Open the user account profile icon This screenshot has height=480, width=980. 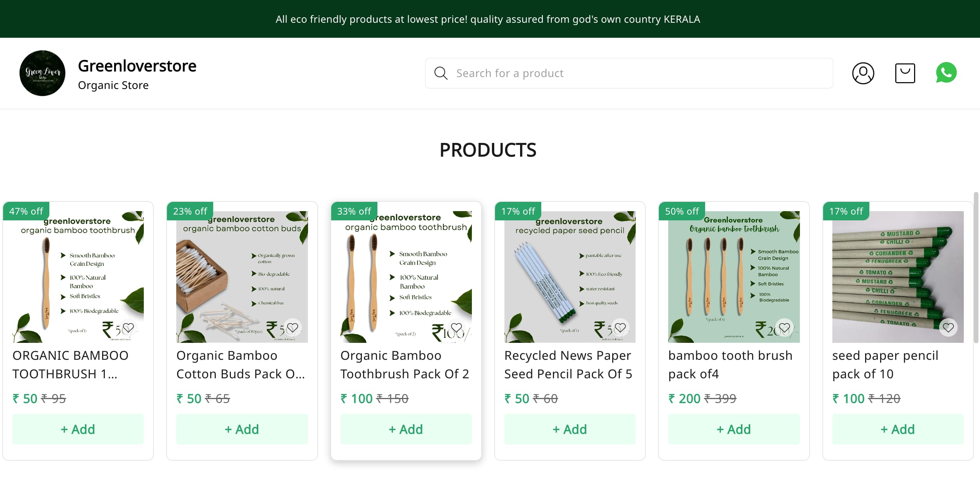[863, 73]
